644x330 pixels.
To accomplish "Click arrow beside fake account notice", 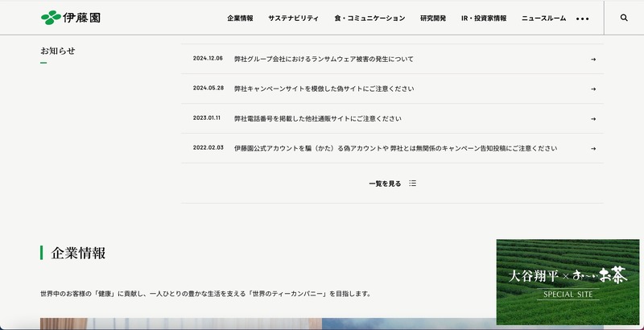I will coord(593,148).
